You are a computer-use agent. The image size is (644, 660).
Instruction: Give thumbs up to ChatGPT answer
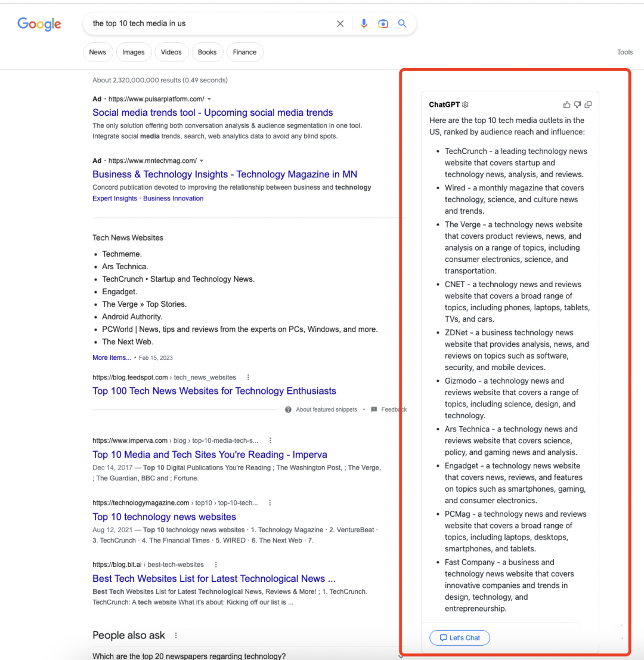(566, 104)
